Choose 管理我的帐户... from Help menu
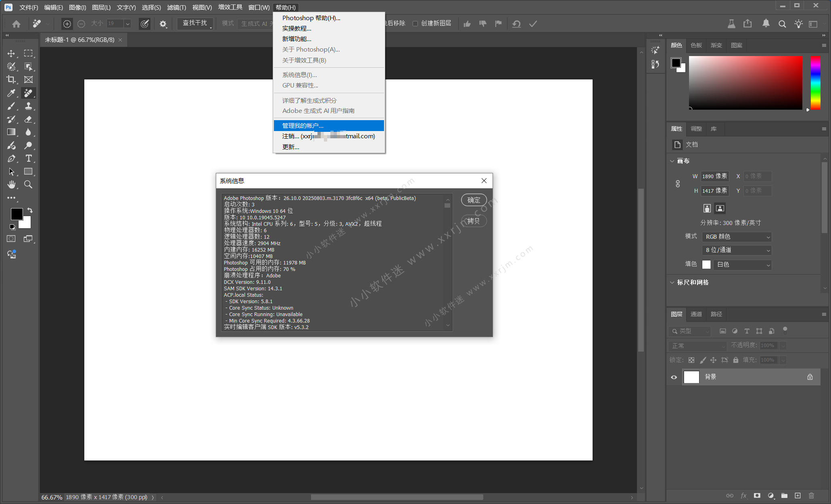This screenshot has width=831, height=504. (329, 126)
